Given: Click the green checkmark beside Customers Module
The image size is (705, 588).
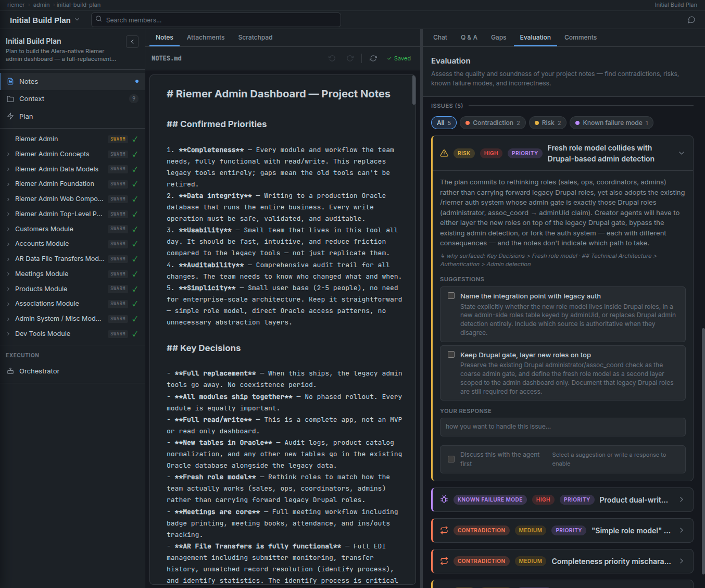Looking at the screenshot, I should click(135, 229).
